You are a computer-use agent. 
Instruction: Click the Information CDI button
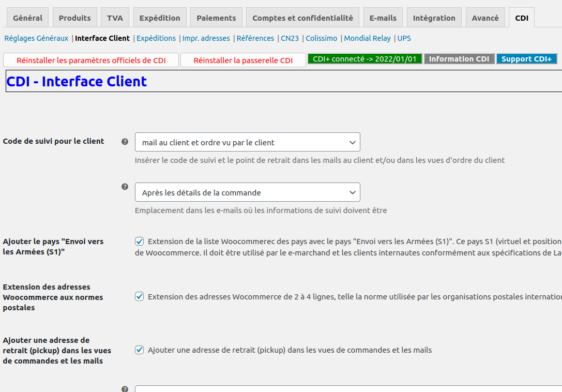coord(459,59)
